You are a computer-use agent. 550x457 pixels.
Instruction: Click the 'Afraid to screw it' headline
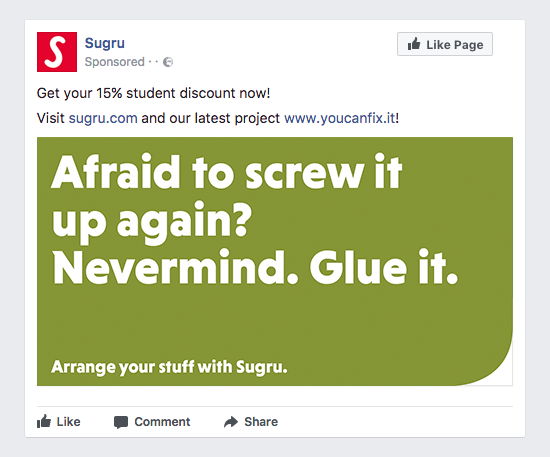tap(226, 172)
